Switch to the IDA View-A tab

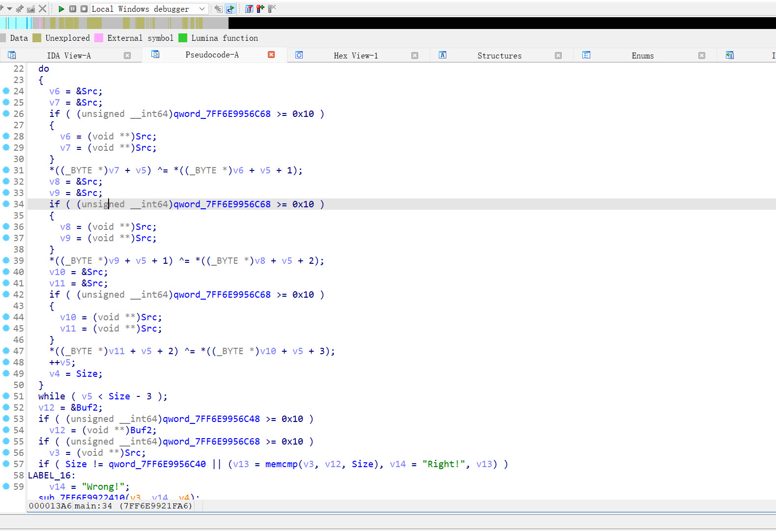coord(69,56)
